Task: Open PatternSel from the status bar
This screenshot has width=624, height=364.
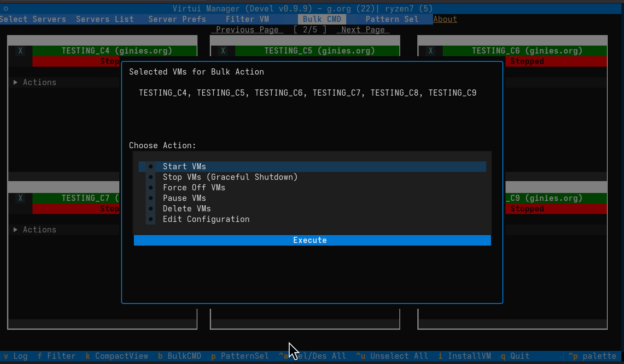Action: (x=240, y=356)
